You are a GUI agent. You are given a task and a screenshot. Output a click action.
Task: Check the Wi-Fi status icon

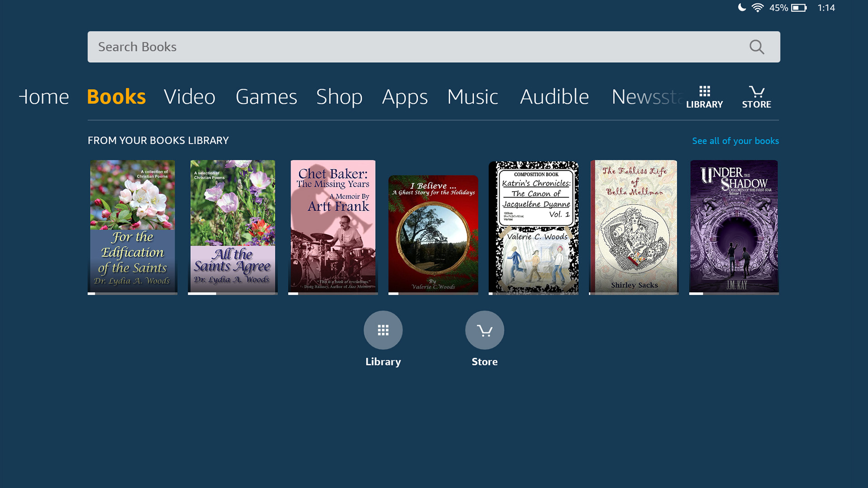(757, 8)
